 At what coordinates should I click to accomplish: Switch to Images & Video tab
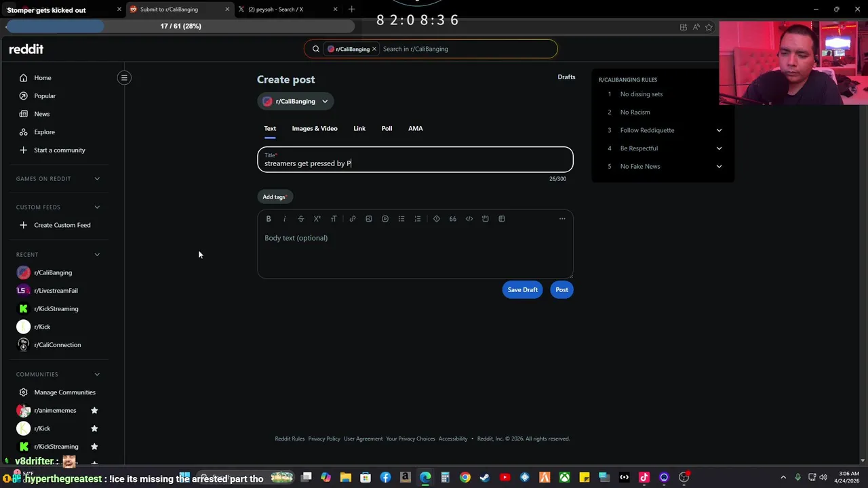pyautogui.click(x=315, y=128)
